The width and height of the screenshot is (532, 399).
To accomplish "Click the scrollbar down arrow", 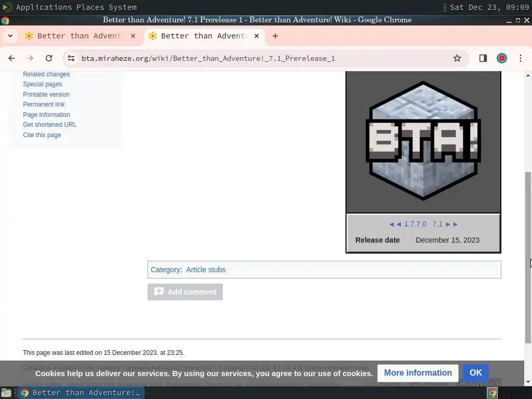I will click(x=528, y=382).
